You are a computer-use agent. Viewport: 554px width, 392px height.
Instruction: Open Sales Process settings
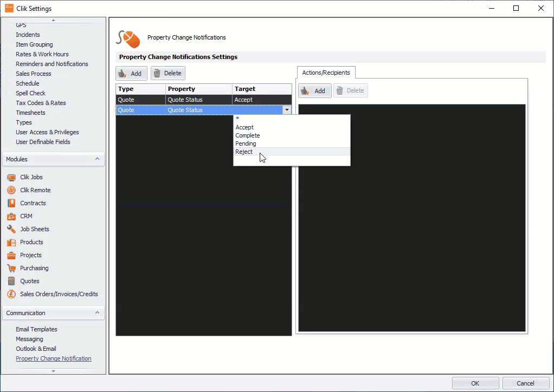[34, 74]
